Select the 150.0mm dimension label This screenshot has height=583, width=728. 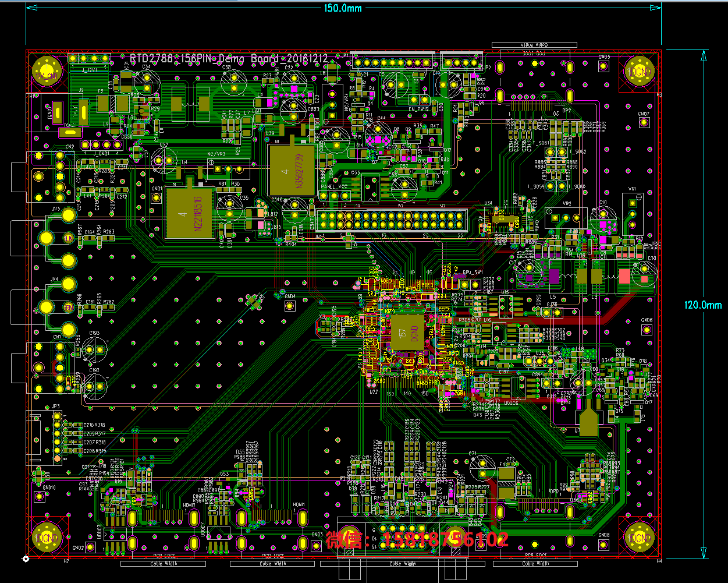pyautogui.click(x=343, y=8)
